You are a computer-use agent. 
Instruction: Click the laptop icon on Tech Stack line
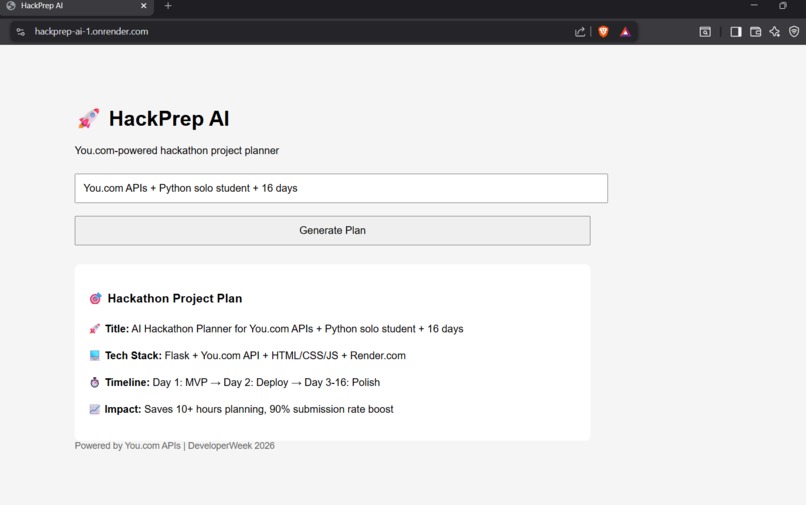tap(95, 355)
